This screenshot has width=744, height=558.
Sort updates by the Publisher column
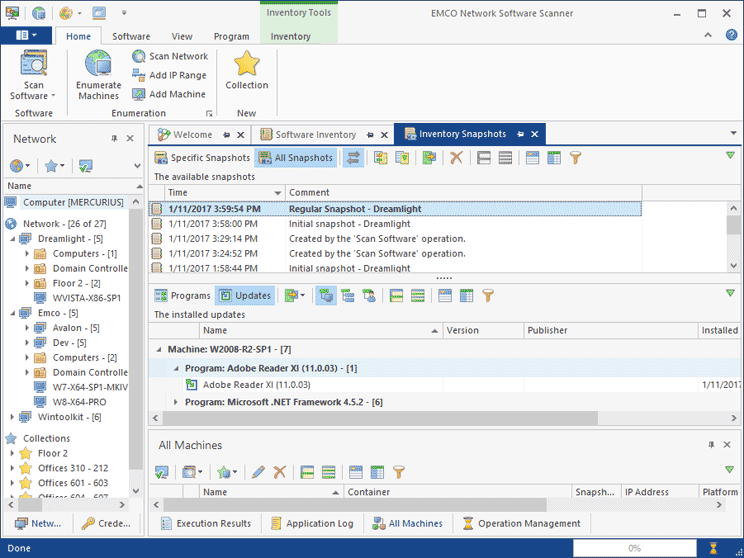pyautogui.click(x=611, y=331)
